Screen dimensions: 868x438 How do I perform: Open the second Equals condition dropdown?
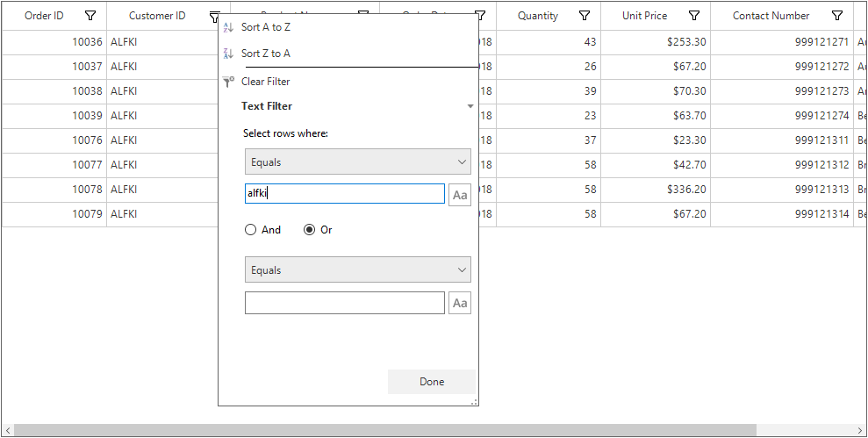pyautogui.click(x=357, y=269)
